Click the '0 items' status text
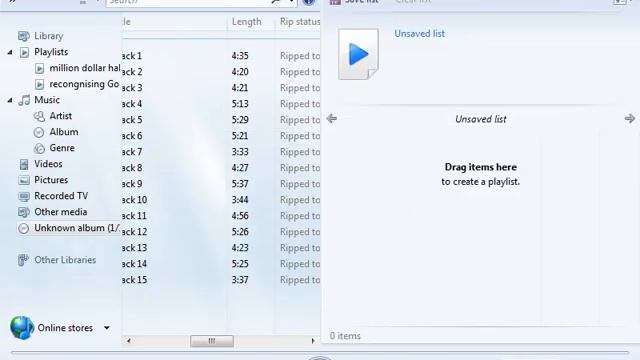The width and height of the screenshot is (640, 360). [x=345, y=336]
